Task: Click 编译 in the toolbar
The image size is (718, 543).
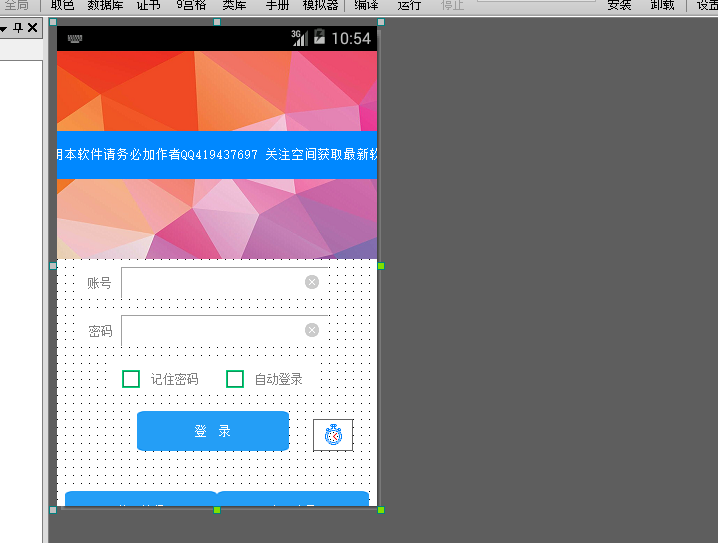Action: coord(366,5)
